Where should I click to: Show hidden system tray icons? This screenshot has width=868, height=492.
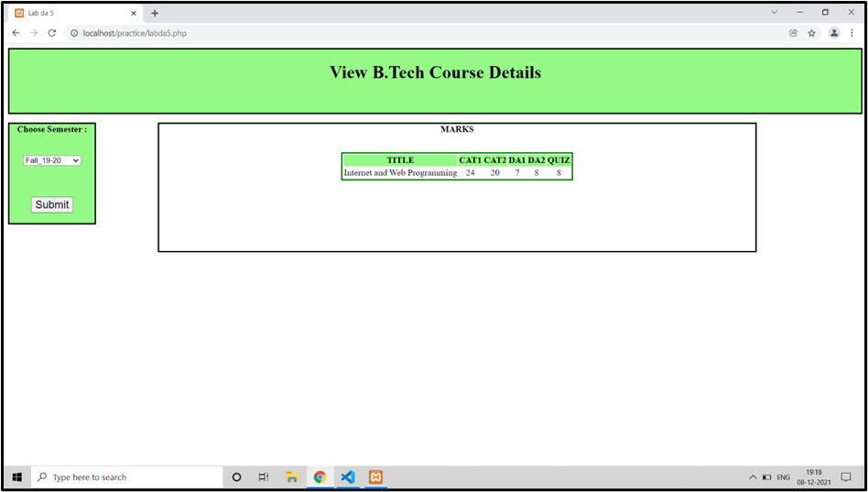[x=753, y=477]
